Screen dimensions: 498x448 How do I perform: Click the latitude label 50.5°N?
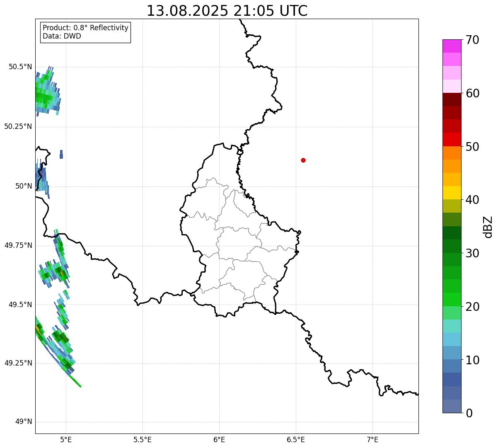(x=20, y=67)
